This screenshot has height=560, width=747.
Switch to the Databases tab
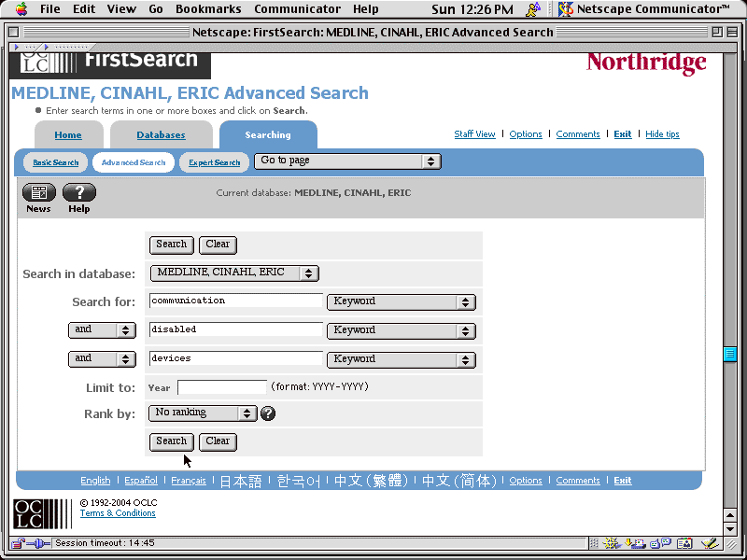[x=161, y=134]
